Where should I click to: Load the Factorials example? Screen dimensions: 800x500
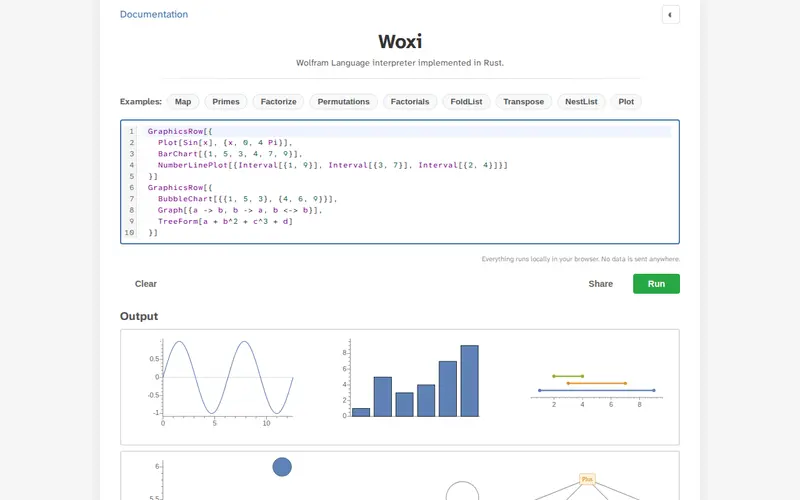tap(410, 102)
